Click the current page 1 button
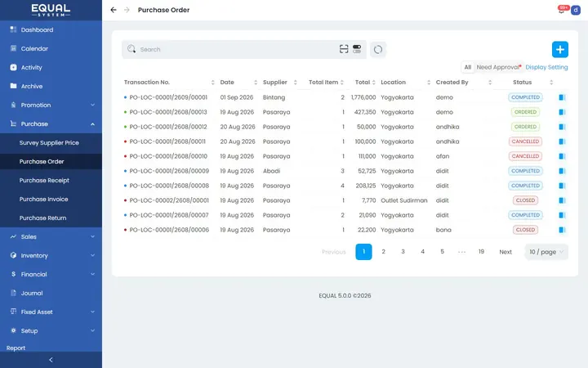 [x=363, y=252]
